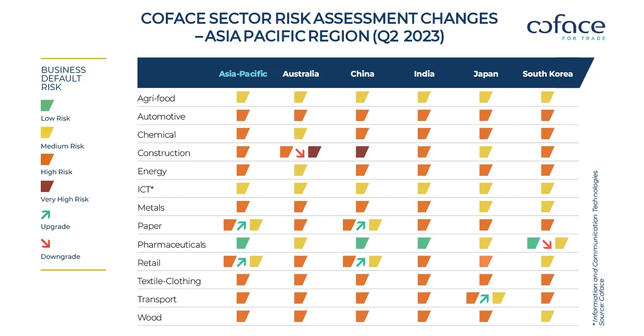This screenshot has width=644, height=336.
Task: Click the downgrade arrow in Australia Construction
Action: (301, 153)
